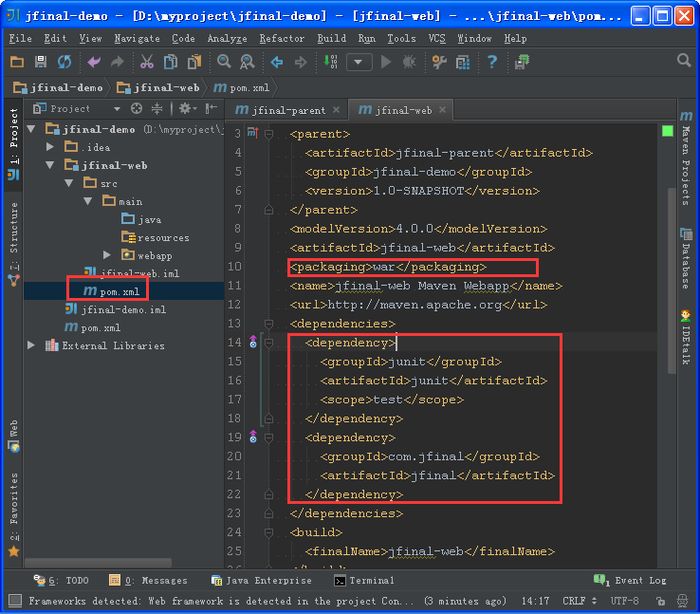
Task: Expand the External Libraries node
Action: 32,346
